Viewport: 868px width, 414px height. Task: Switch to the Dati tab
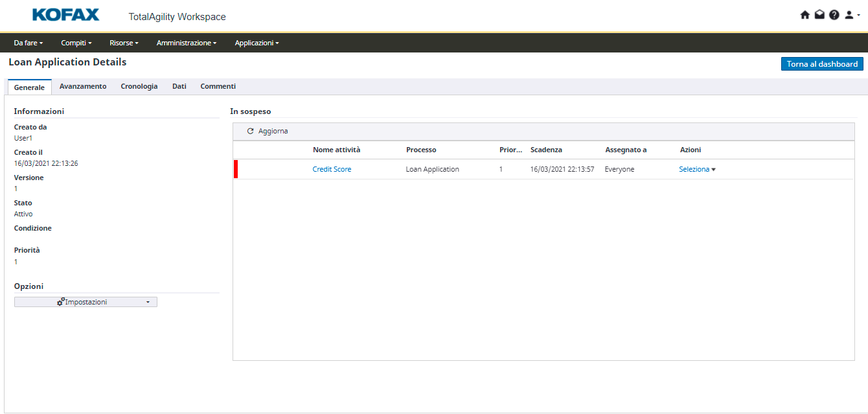click(x=179, y=86)
